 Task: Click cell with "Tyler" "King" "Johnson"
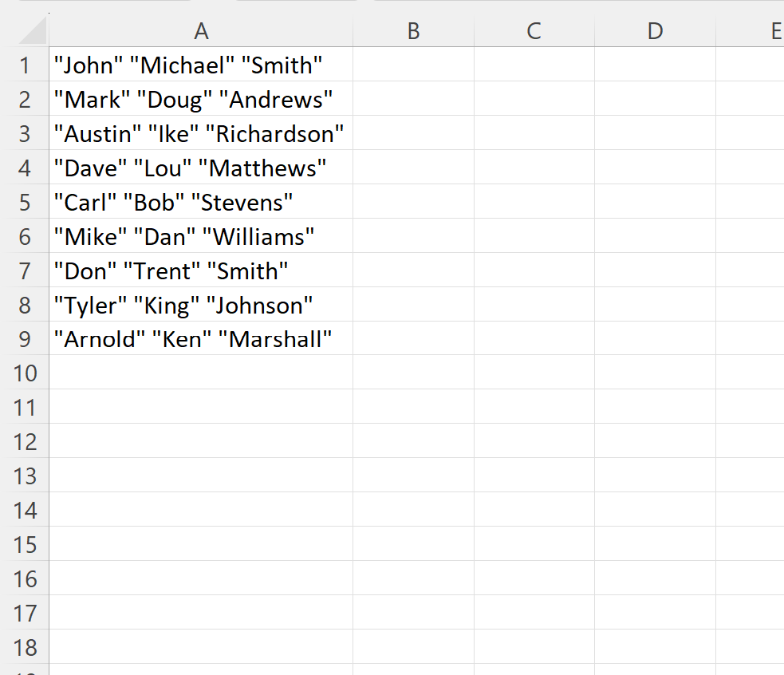tap(201, 304)
